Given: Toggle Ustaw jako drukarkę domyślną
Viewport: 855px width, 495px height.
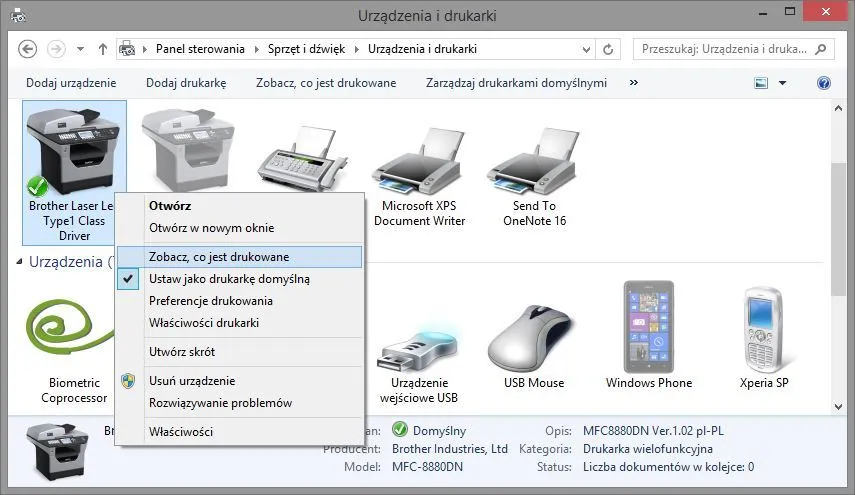Looking at the screenshot, I should pos(240,279).
